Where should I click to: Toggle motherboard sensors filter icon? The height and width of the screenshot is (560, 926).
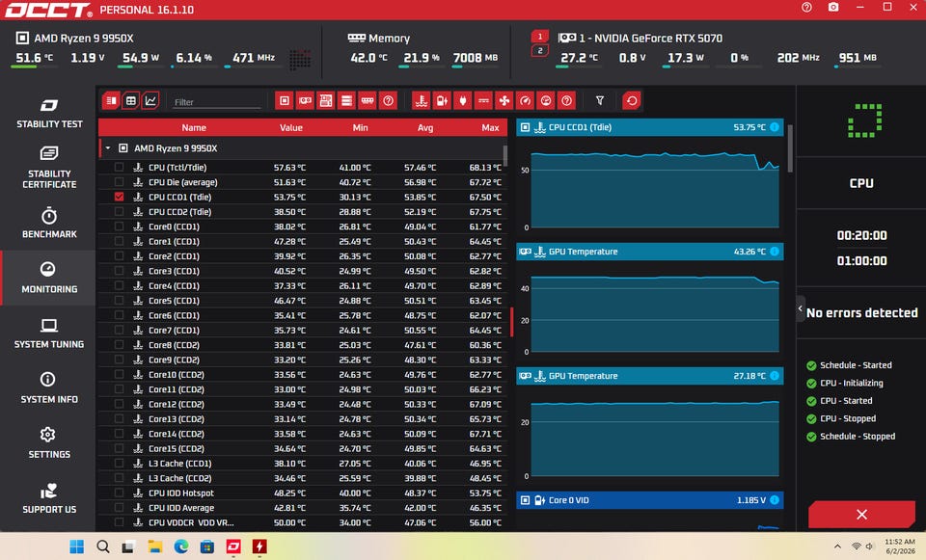click(325, 101)
